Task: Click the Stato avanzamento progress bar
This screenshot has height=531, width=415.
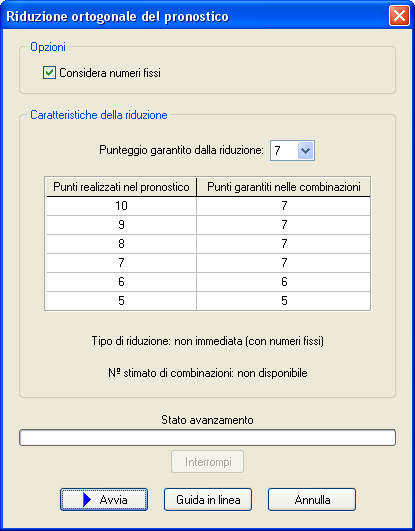Action: coord(207,438)
